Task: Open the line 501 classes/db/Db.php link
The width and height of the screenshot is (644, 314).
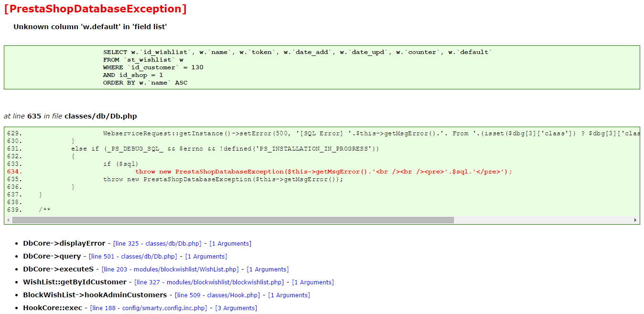Action: [x=133, y=256]
